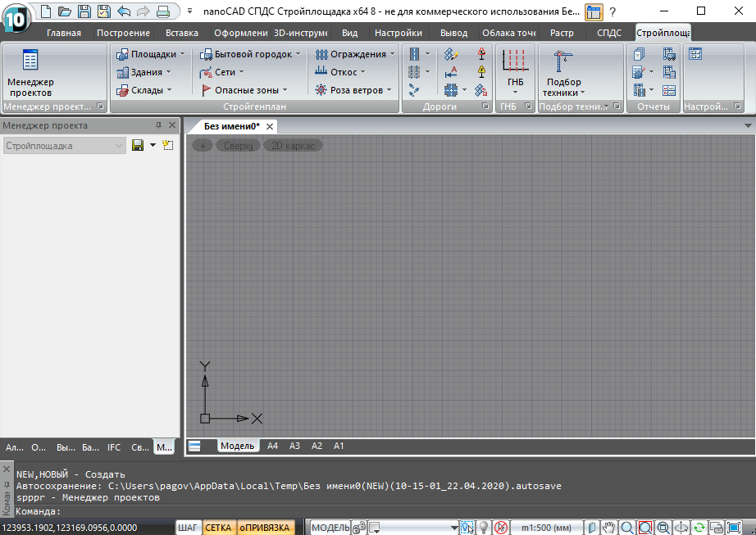Click the print icon in quick access

163,11
